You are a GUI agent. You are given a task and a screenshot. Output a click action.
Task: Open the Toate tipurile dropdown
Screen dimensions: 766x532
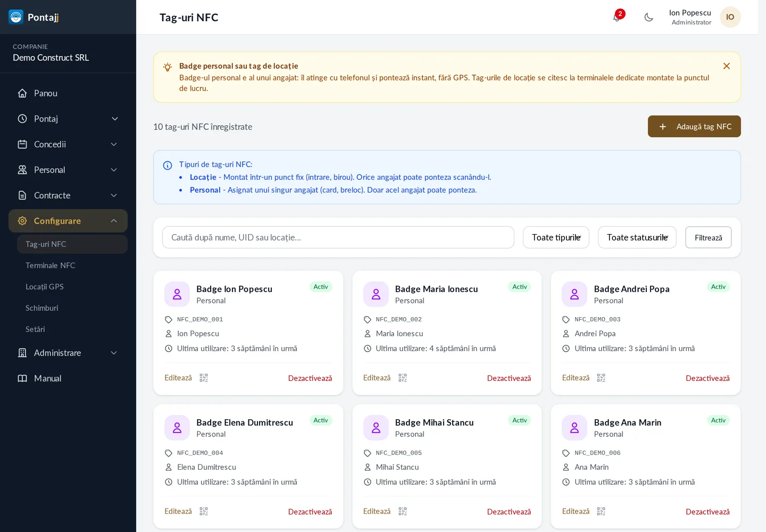pos(556,237)
